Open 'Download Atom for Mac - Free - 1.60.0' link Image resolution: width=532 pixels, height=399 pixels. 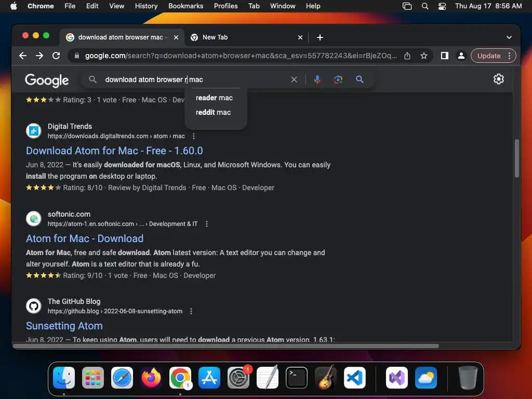(114, 151)
